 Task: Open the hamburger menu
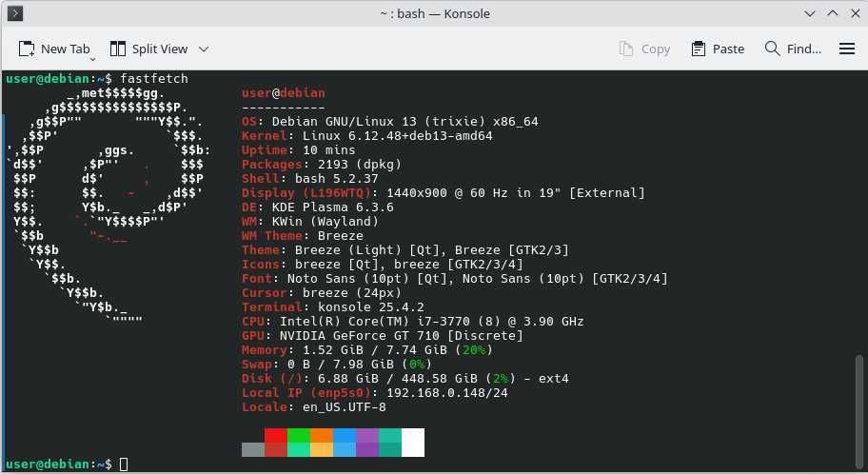tap(847, 49)
